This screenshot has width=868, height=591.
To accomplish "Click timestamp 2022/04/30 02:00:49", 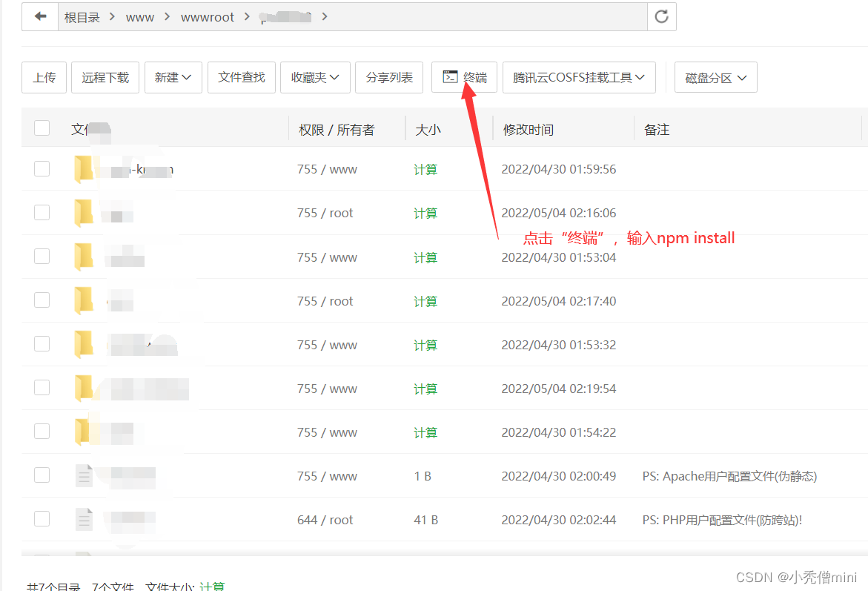I will coord(559,476).
